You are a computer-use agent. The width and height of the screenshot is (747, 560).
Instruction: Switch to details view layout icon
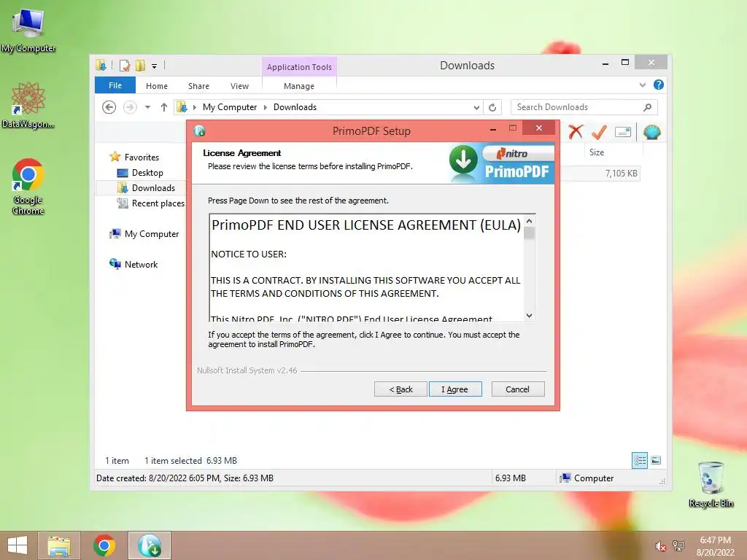click(640, 460)
